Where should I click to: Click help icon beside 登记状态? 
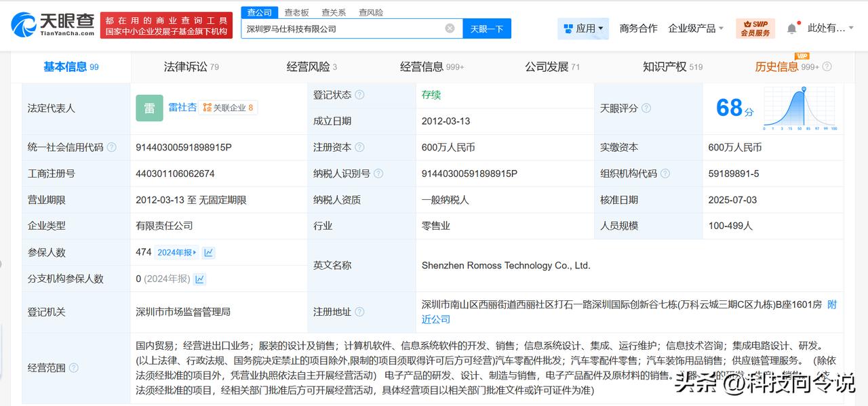[x=359, y=95]
